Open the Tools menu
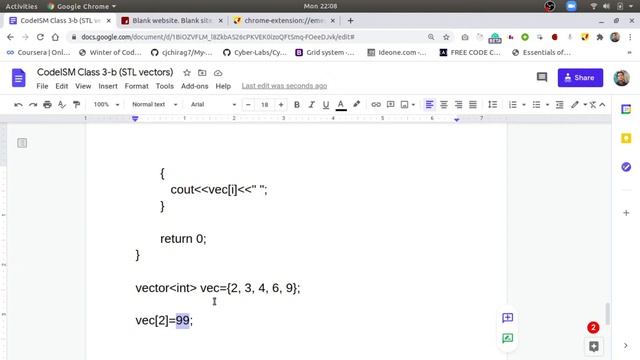Screen dimensions: 640x360 coord(164,86)
